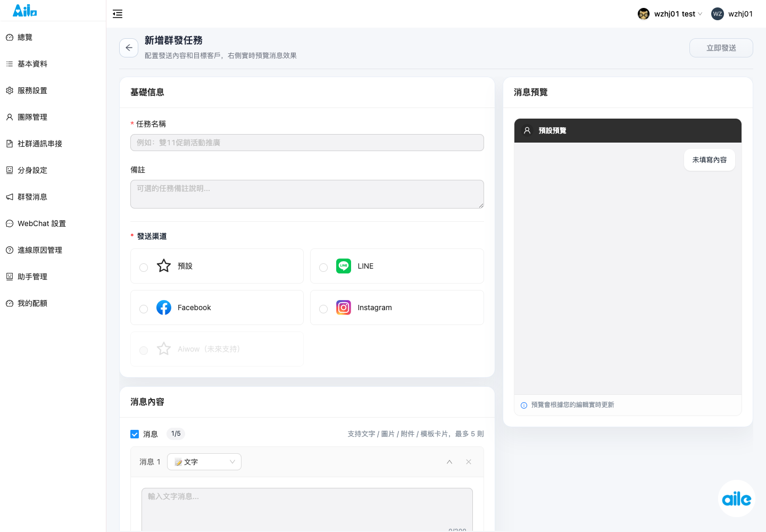Remove 消息 1 with the X icon
Screen dimensions: 766x532
pyautogui.click(x=469, y=462)
